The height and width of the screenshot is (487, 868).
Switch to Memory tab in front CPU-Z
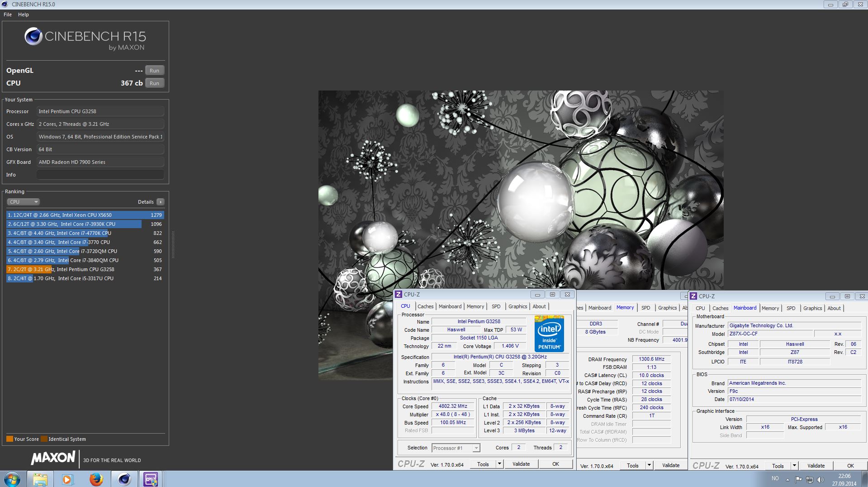tap(475, 306)
